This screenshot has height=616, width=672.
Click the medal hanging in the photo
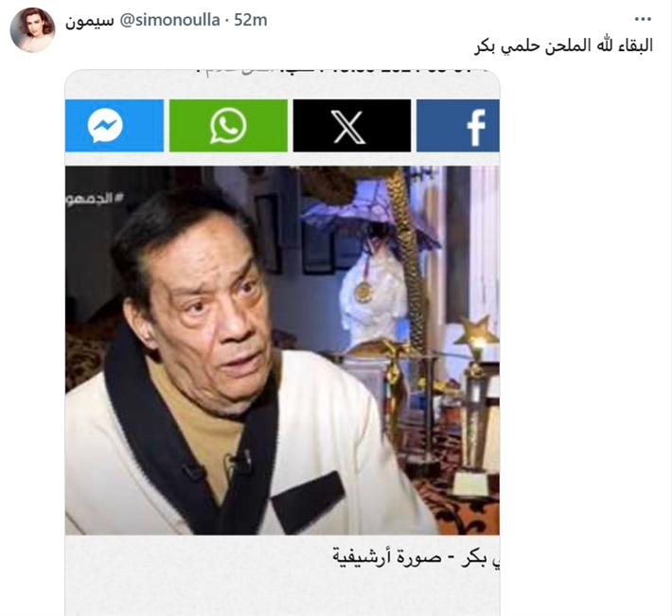[x=363, y=291]
